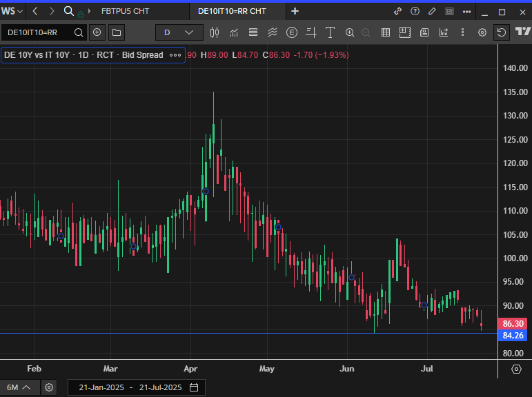The image size is (532, 397).
Task: Click the 21-Jan-2025 start date
Action: [x=101, y=387]
